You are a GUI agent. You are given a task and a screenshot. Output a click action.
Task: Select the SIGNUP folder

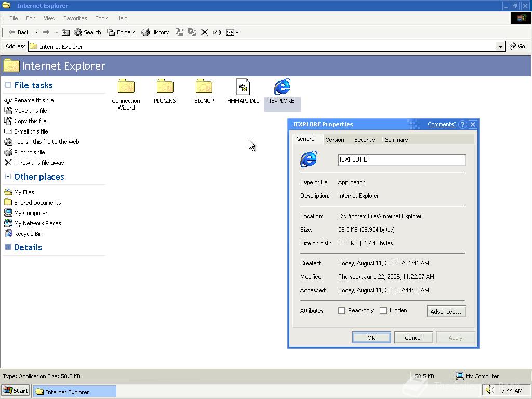204,91
